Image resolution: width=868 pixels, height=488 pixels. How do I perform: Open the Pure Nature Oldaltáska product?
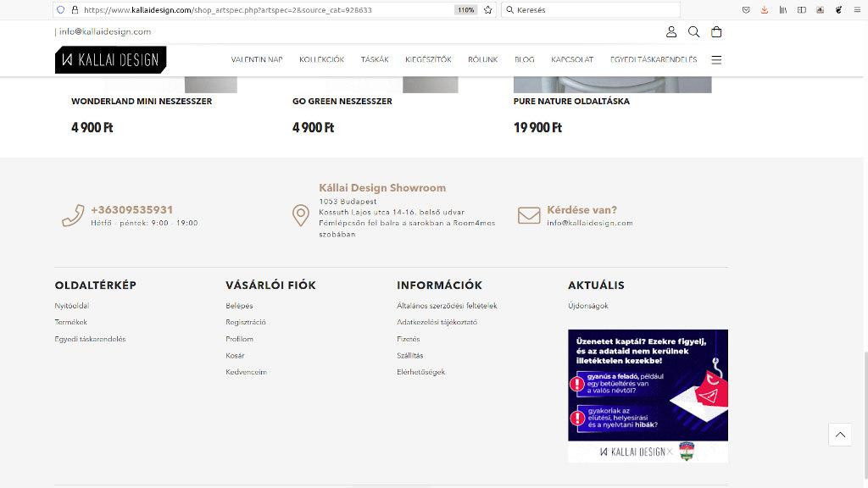tap(571, 102)
